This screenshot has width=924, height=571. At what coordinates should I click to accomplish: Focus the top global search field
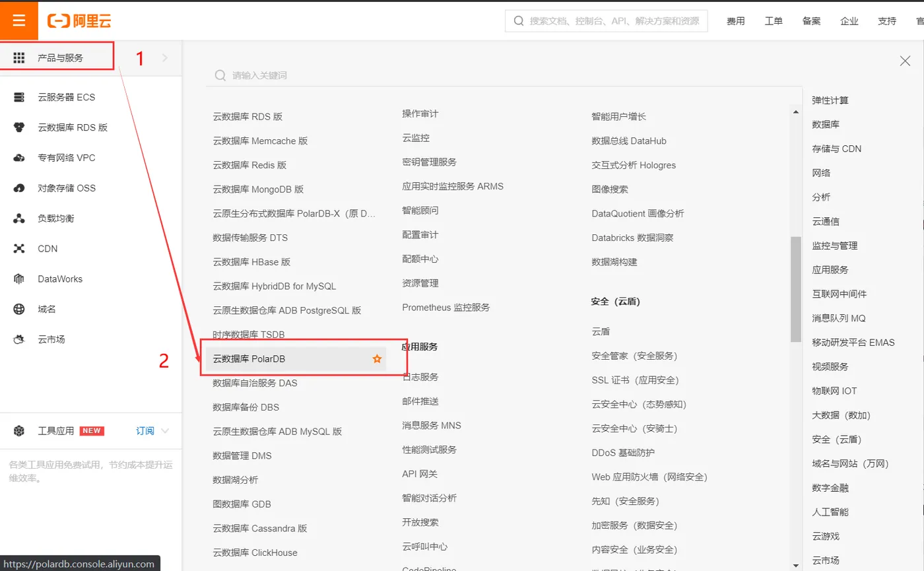607,21
